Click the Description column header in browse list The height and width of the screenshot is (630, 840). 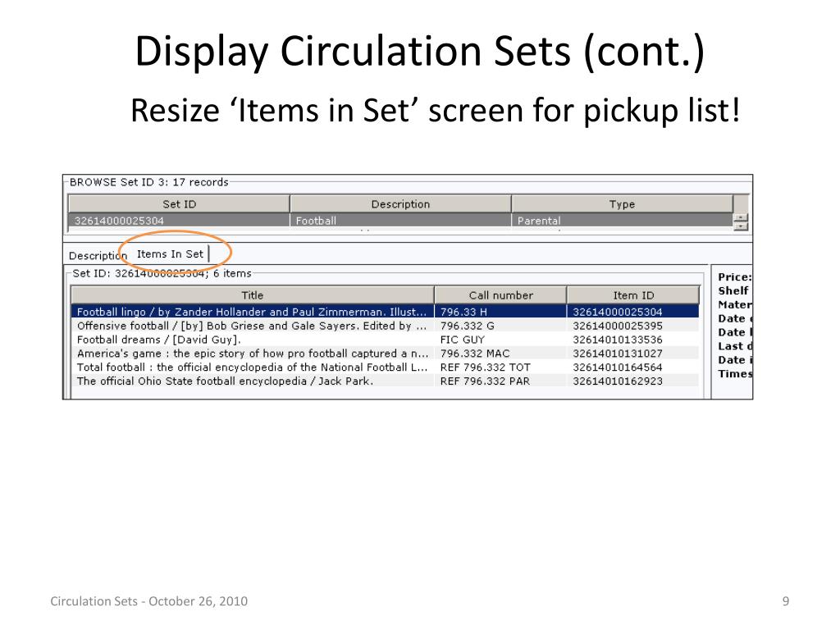pos(400,204)
